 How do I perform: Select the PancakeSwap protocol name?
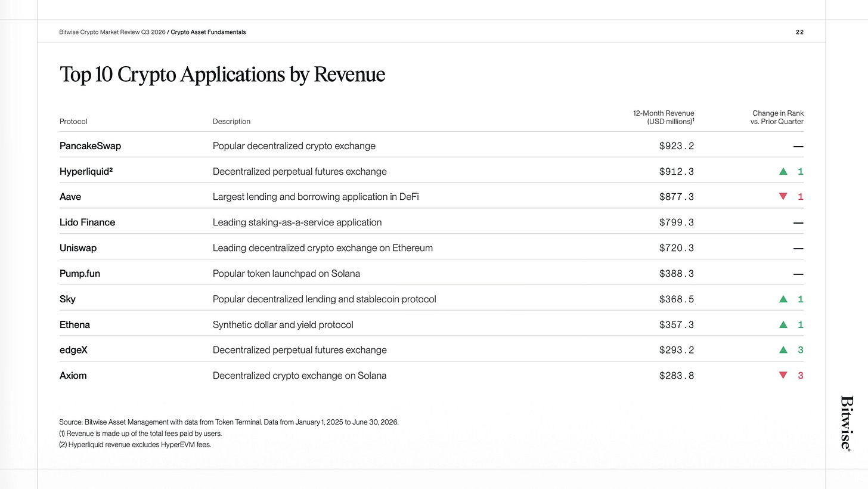pos(90,146)
